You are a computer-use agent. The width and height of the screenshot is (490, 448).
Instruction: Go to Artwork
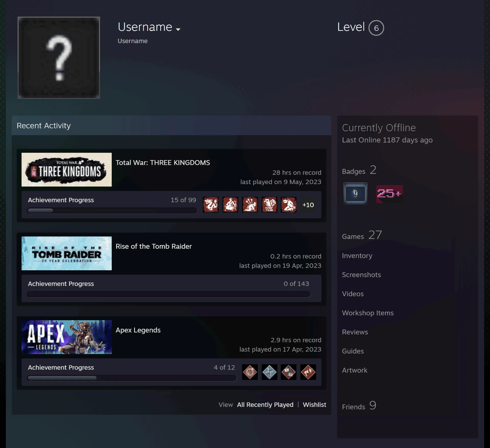(354, 370)
